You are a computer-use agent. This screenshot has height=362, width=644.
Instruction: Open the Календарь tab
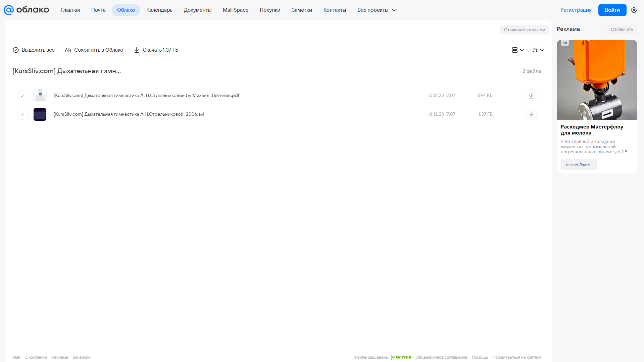(x=159, y=10)
